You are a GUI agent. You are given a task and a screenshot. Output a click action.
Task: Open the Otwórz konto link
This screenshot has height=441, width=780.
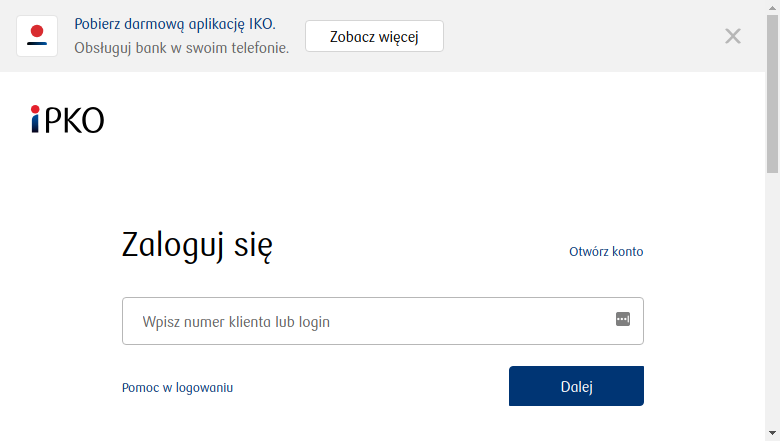pyautogui.click(x=606, y=252)
